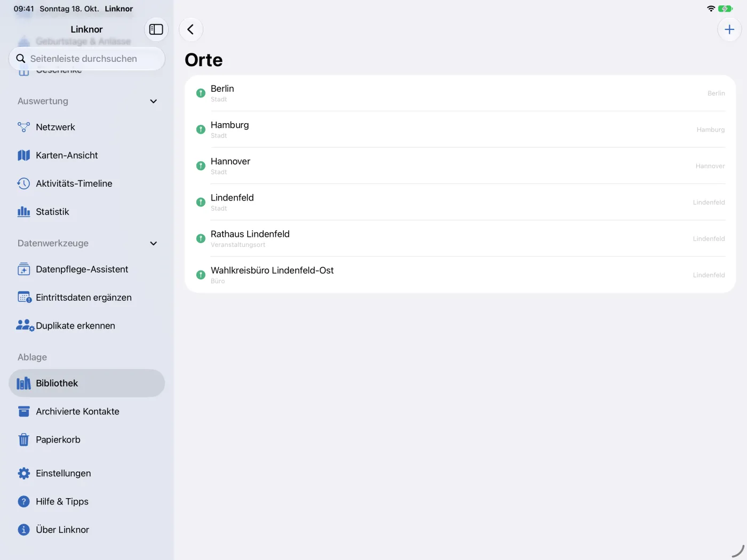Click the Aktivitäts-Timeline clock icon
The width and height of the screenshot is (747, 560).
click(x=23, y=183)
